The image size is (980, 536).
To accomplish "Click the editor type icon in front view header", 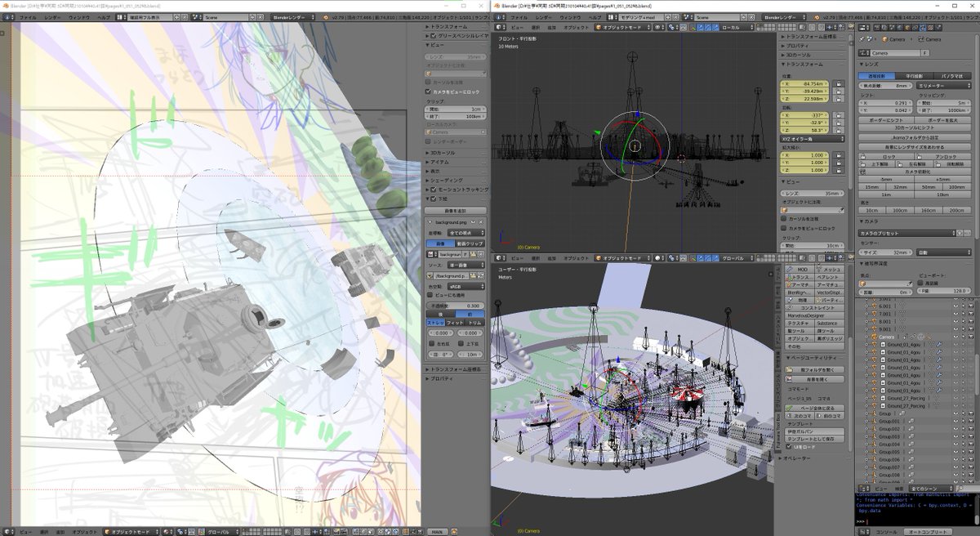I will pos(500,27).
